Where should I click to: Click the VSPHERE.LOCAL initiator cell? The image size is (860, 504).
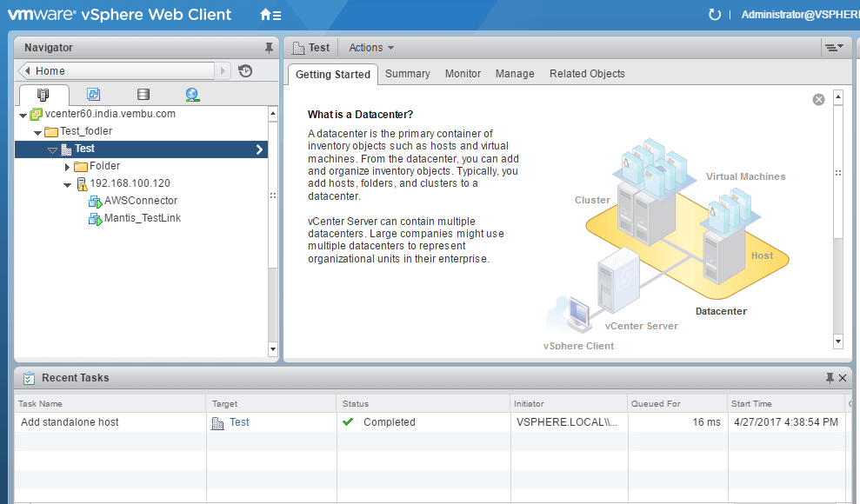[x=567, y=421]
